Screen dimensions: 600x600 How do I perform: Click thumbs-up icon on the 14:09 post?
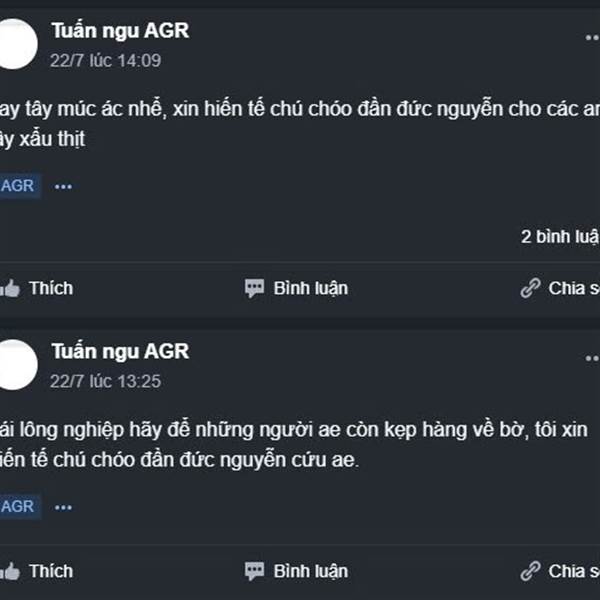(10, 288)
